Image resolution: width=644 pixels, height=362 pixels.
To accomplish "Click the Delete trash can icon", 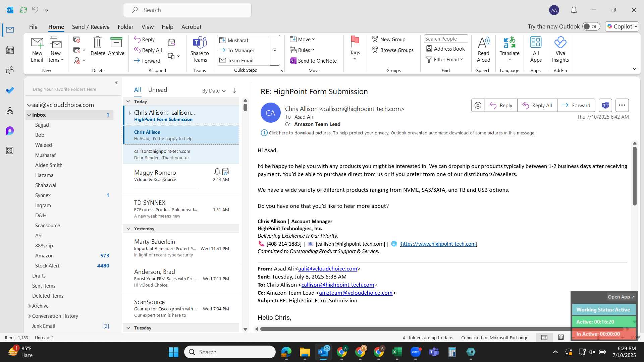I will point(98,46).
